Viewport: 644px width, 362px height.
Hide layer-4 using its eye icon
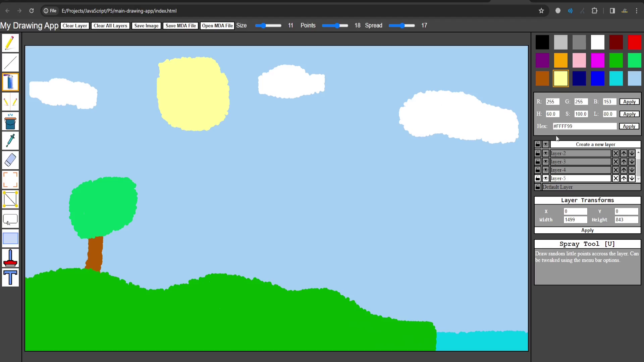[x=546, y=170]
